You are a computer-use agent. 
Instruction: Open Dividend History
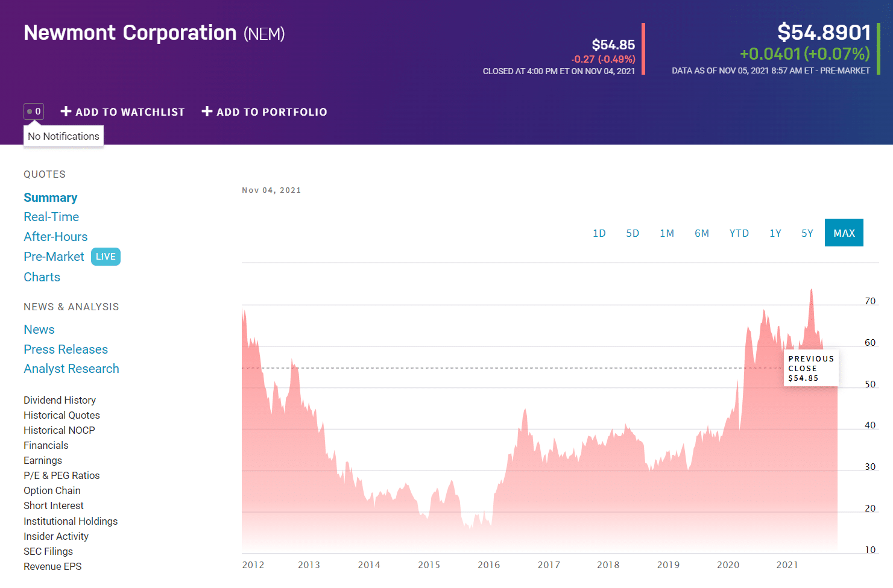60,400
